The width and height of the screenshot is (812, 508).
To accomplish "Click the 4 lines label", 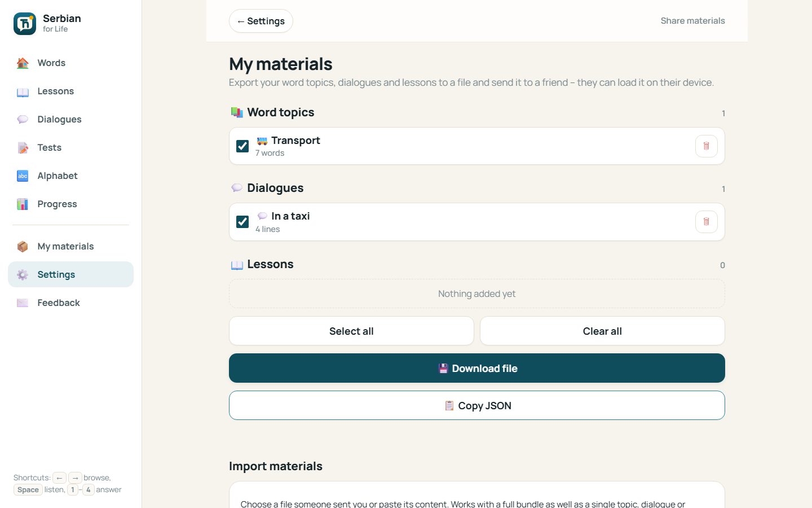I will tap(267, 229).
